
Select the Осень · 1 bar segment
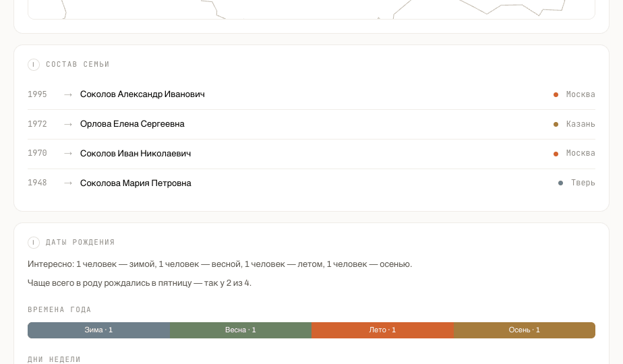(x=524, y=330)
